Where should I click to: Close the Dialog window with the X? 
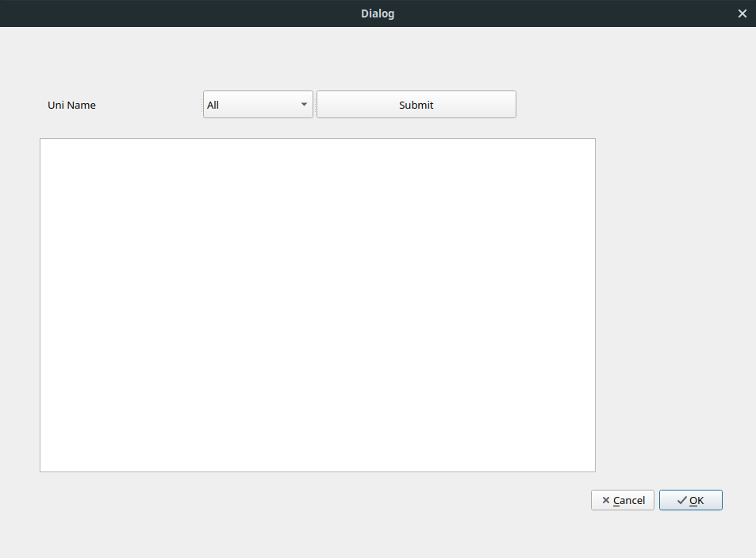(x=742, y=13)
